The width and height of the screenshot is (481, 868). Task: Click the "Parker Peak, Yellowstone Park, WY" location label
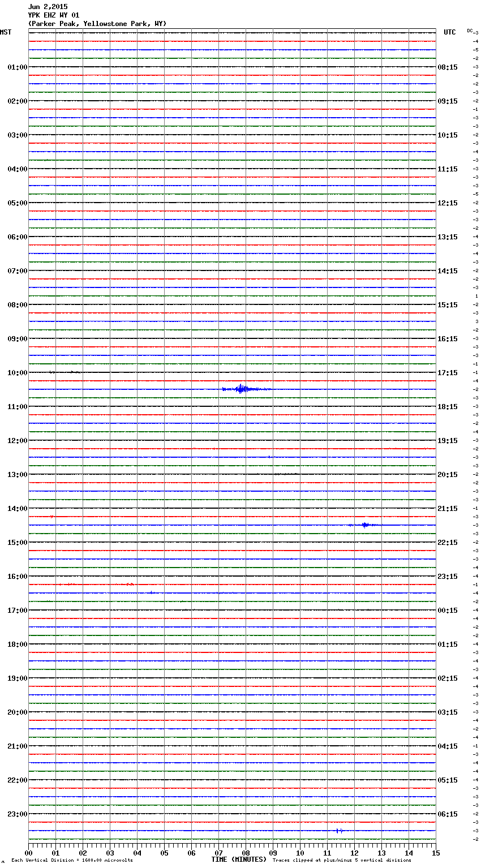click(x=97, y=24)
